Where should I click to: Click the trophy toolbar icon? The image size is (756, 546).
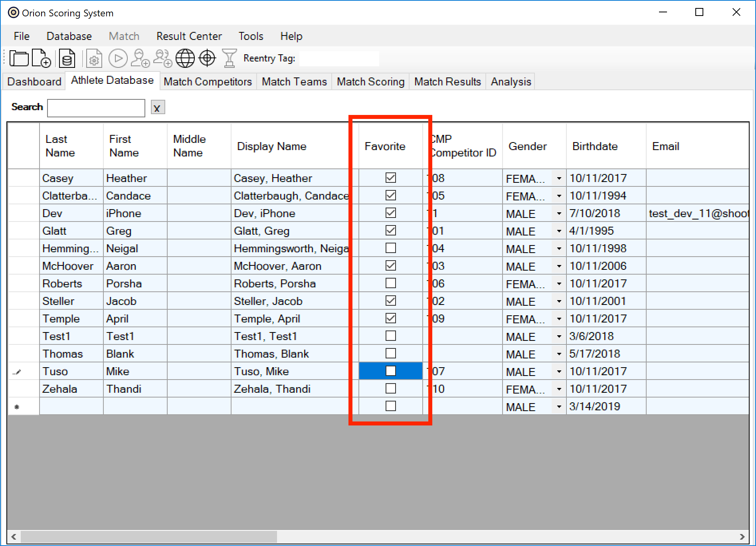click(x=229, y=58)
